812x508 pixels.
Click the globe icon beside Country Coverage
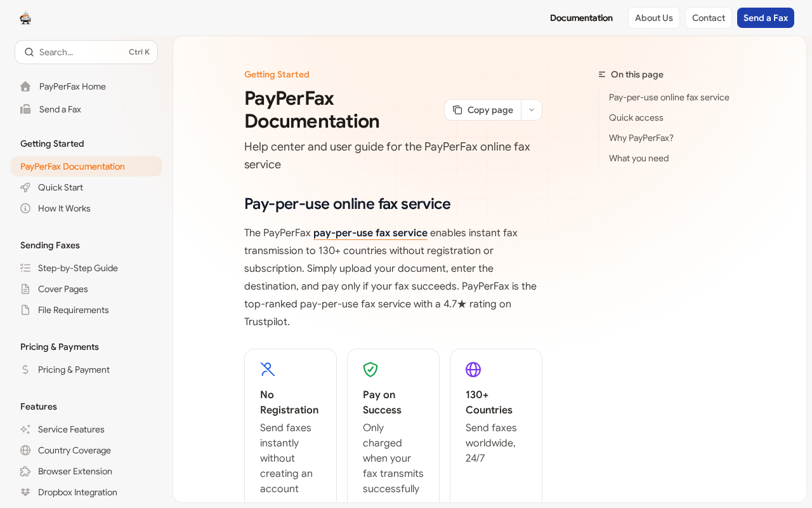(x=25, y=450)
